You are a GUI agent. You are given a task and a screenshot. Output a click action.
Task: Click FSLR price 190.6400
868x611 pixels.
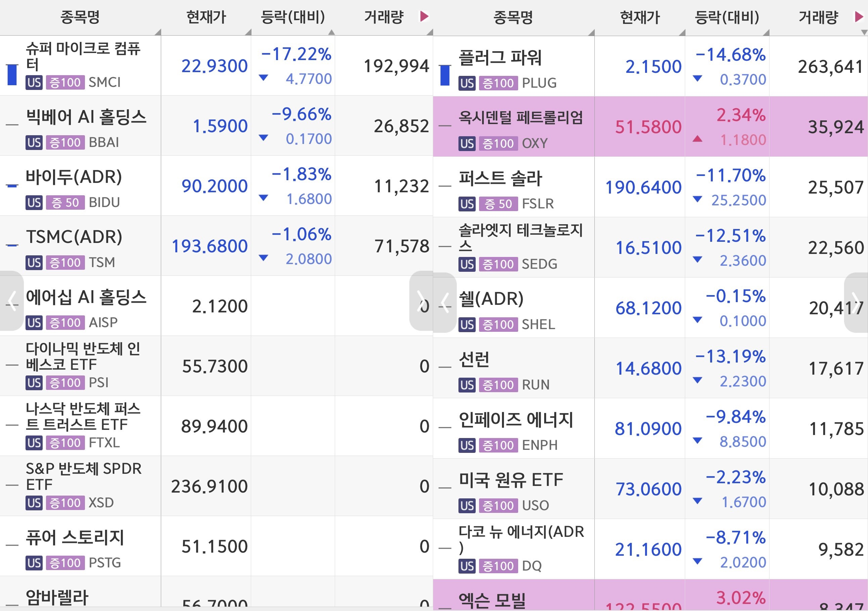643,187
